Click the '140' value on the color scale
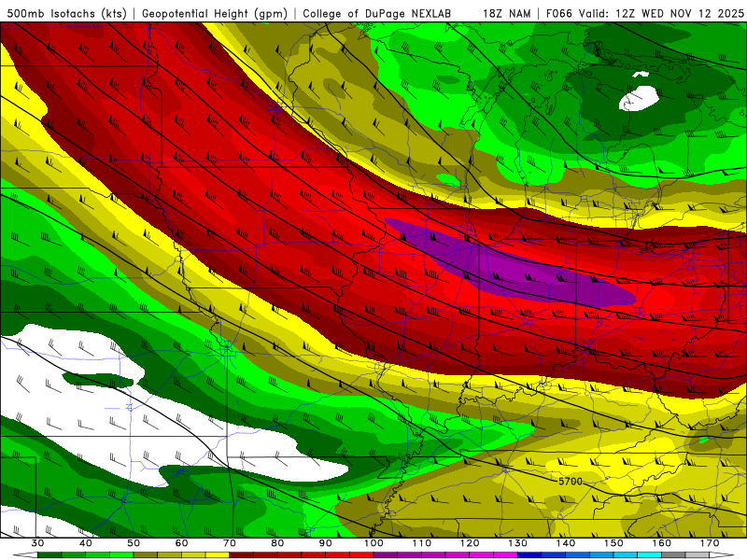 point(566,543)
